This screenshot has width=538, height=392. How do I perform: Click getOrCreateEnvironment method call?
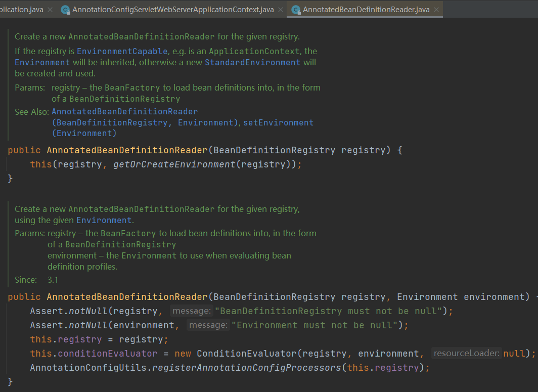[174, 164]
